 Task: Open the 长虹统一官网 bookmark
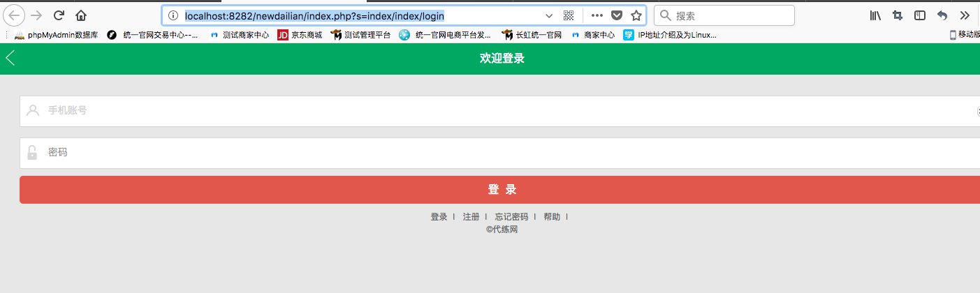click(x=532, y=34)
